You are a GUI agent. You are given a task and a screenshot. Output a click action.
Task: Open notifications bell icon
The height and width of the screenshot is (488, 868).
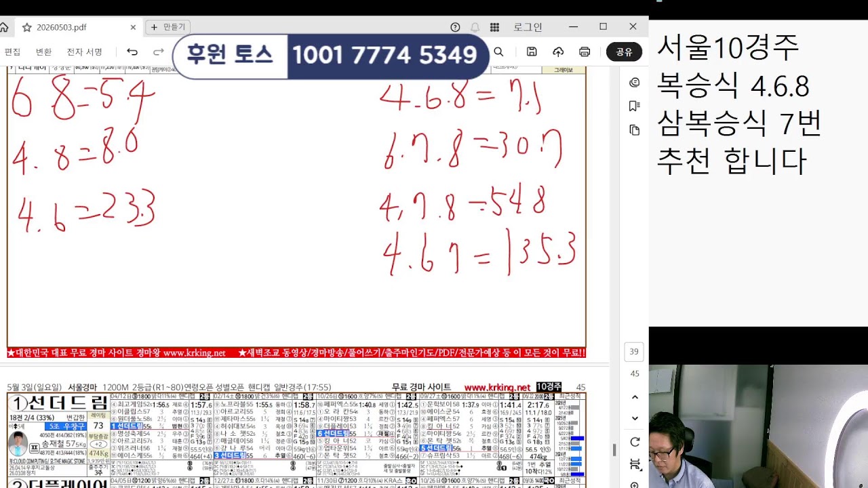(475, 27)
